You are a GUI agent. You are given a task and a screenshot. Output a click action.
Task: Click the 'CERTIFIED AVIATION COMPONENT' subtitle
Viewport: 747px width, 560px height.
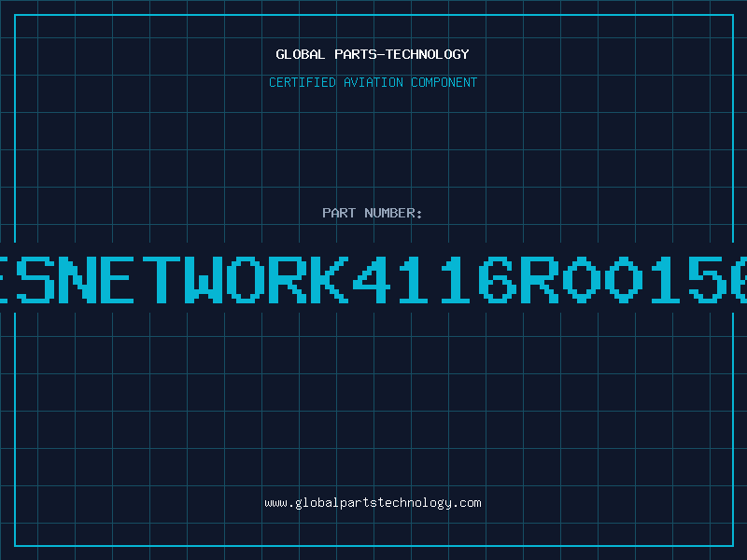point(373,82)
